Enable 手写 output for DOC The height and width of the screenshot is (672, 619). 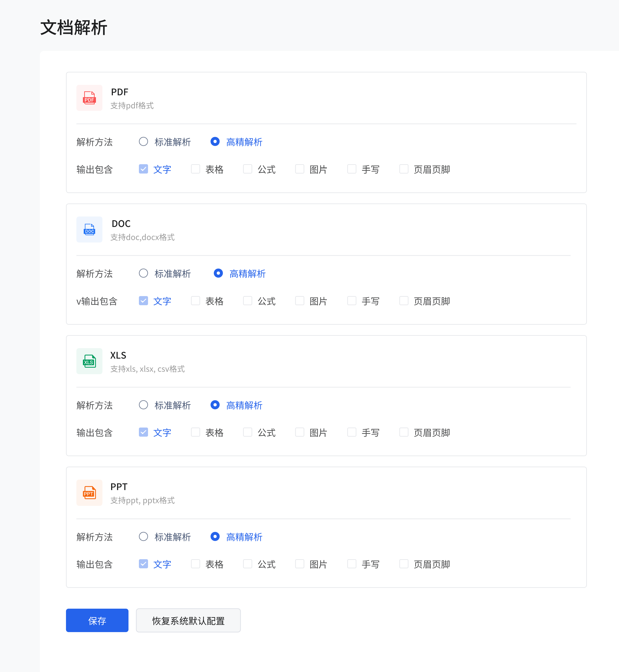coord(352,301)
